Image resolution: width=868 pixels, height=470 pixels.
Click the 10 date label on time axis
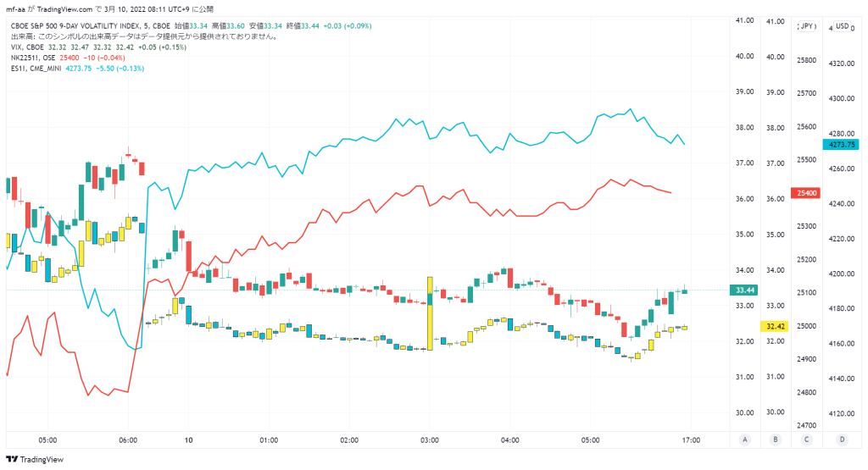pyautogui.click(x=189, y=440)
